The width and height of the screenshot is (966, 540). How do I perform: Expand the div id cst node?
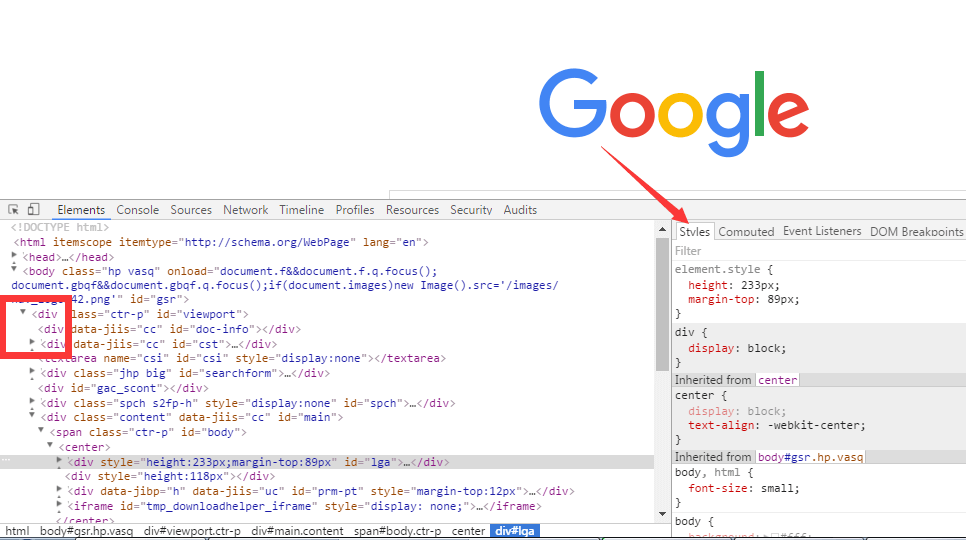tap(33, 343)
